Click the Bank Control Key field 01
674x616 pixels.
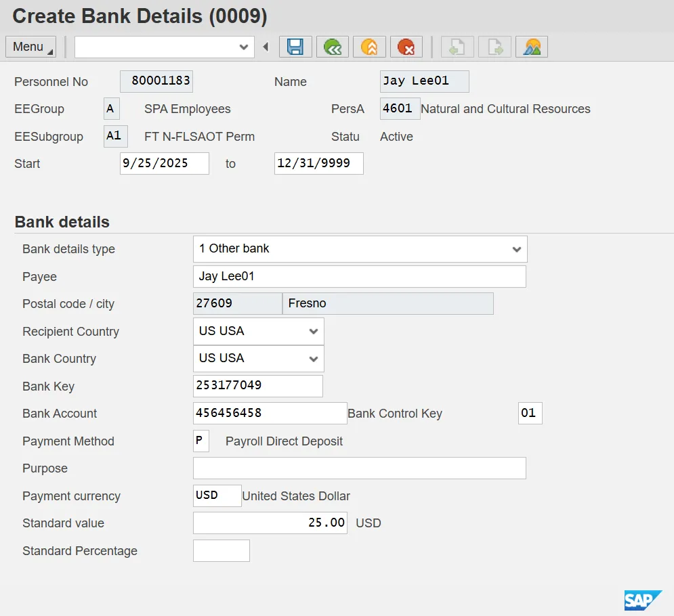click(x=530, y=413)
